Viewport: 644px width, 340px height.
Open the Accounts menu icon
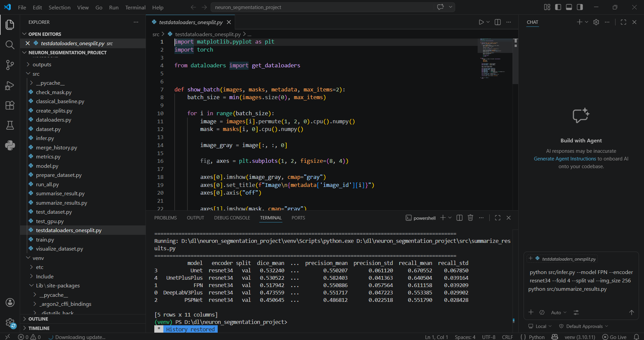point(10,302)
